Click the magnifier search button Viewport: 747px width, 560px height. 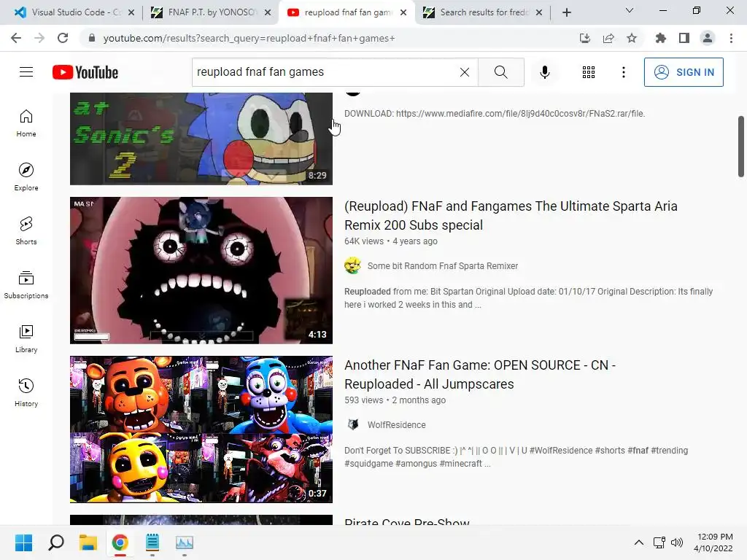500,72
